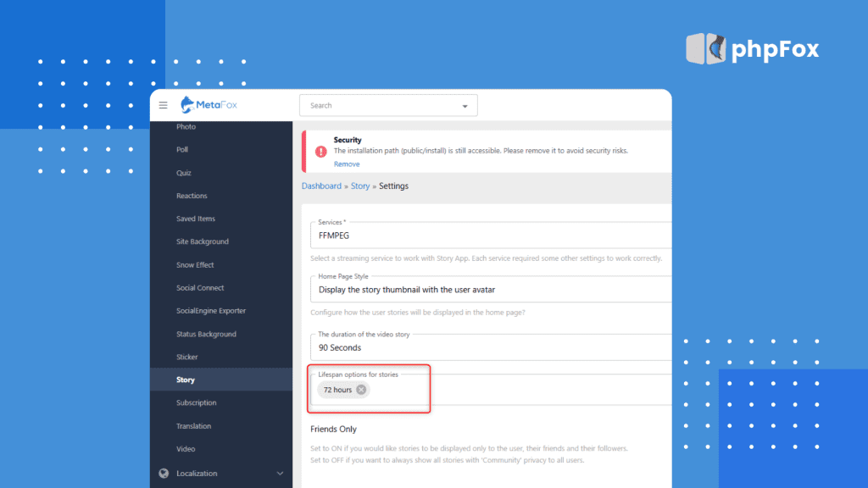This screenshot has height=488, width=868.
Task: Click the red security warning icon
Action: [x=320, y=152]
